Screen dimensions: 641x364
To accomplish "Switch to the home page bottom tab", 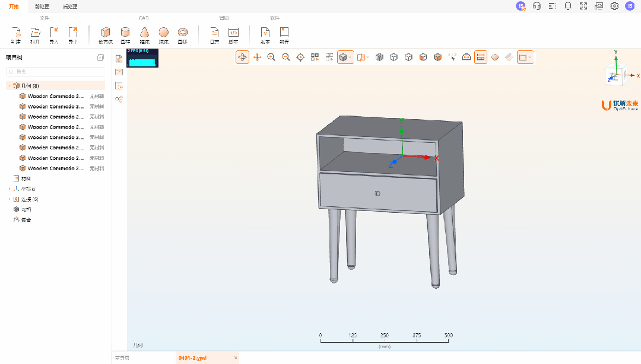I will (x=122, y=358).
